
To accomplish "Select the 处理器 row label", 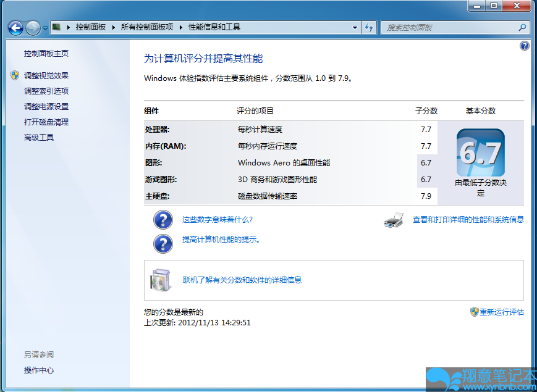I will [x=157, y=129].
